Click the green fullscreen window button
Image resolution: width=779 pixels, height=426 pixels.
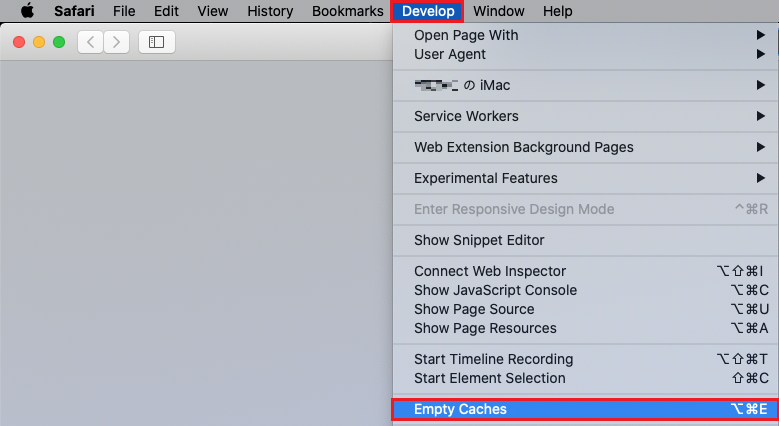[x=59, y=42]
